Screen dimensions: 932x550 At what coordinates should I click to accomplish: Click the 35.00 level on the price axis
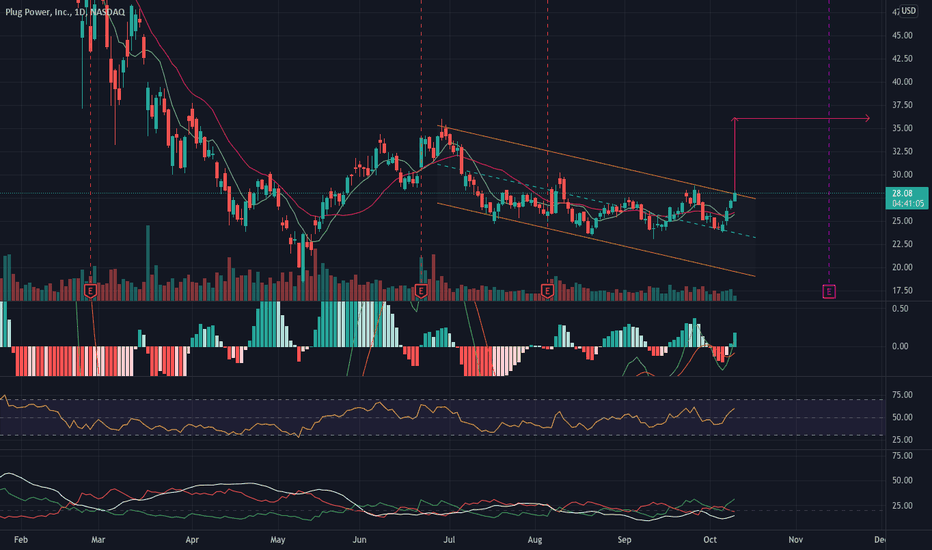[902, 128]
